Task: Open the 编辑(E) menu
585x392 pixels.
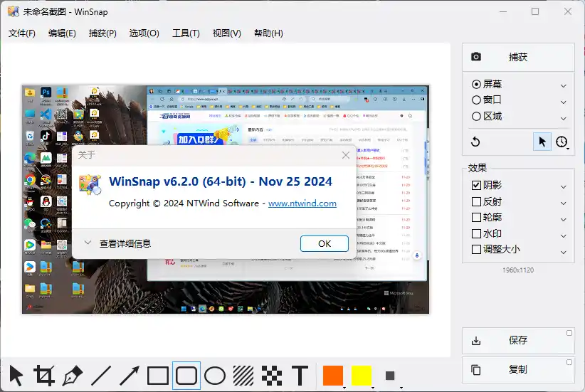Action: click(x=62, y=33)
